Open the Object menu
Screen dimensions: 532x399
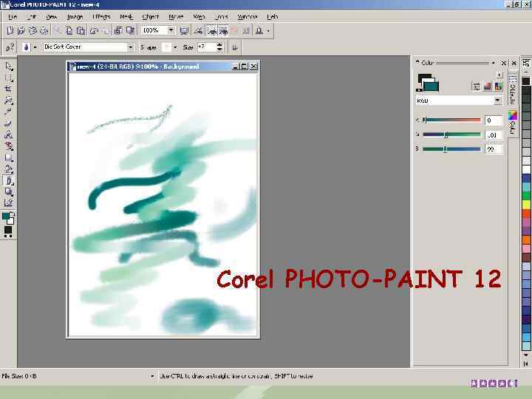[150, 16]
